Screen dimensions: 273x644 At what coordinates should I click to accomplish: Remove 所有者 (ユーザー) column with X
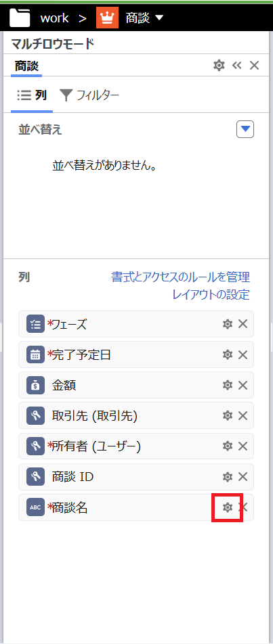coord(243,446)
